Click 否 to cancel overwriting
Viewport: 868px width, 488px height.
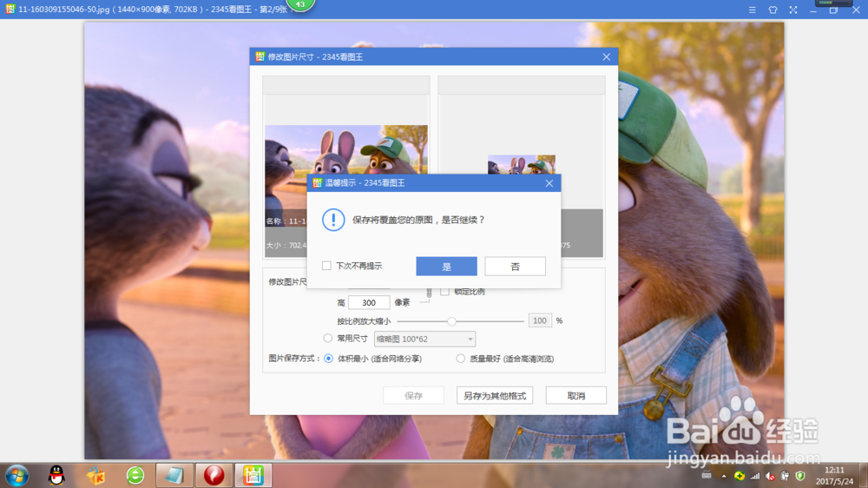[515, 267]
